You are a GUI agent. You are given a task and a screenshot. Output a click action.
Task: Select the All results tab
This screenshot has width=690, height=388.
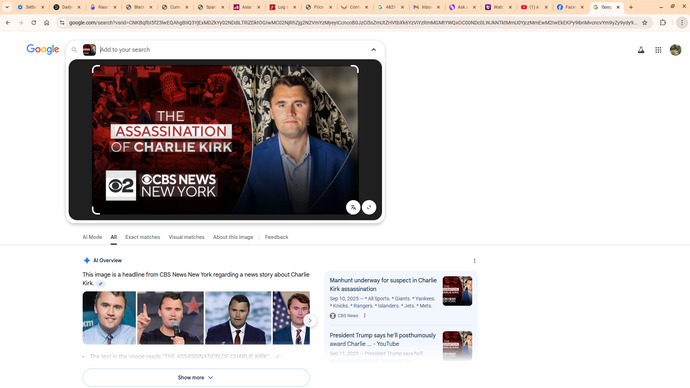[x=114, y=237]
